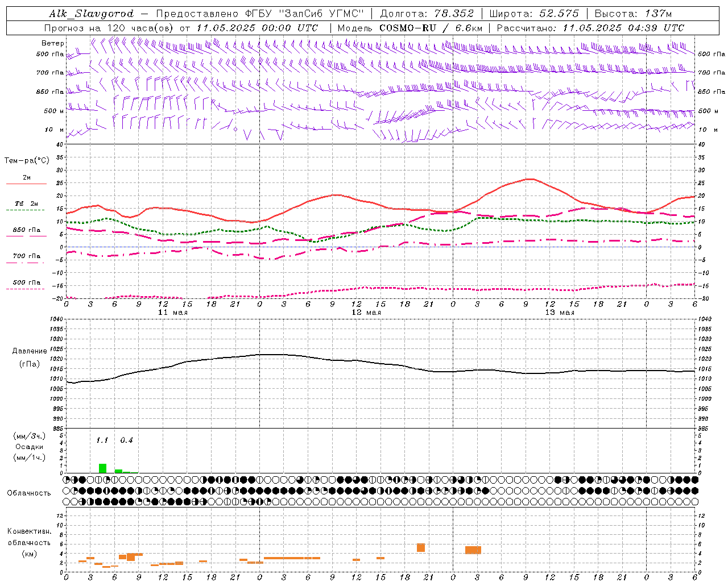
Task: Click the red temperature curve peak on 13 мая
Action: click(529, 179)
